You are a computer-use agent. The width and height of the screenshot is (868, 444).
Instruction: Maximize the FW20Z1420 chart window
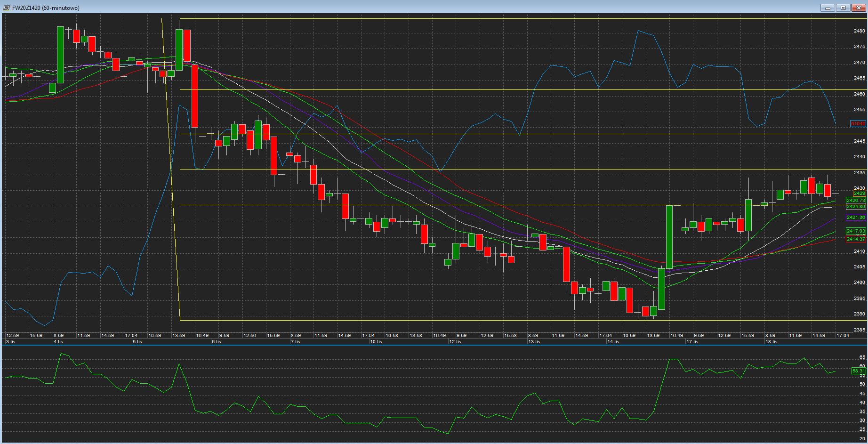click(843, 8)
